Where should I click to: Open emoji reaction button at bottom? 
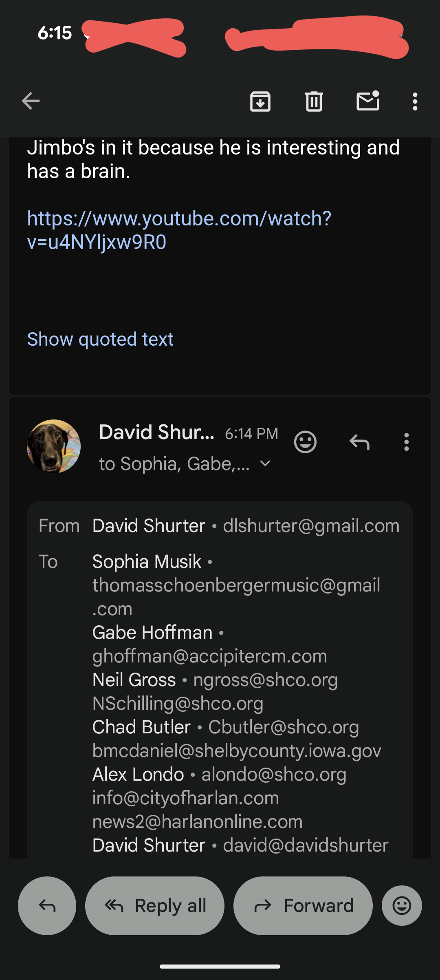[402, 906]
